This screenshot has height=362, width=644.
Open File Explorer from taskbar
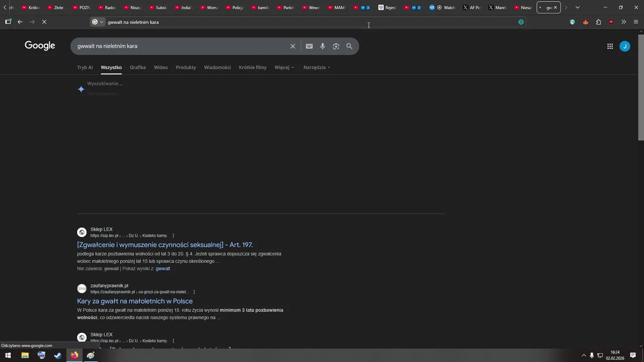[25, 355]
